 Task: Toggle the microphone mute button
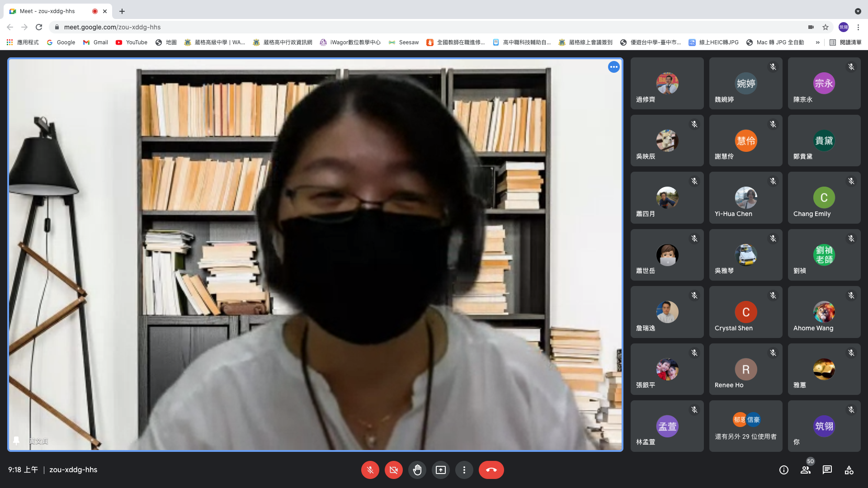pos(370,470)
